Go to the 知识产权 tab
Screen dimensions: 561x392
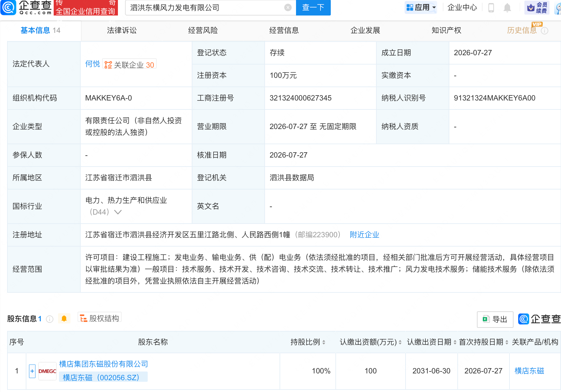click(446, 30)
